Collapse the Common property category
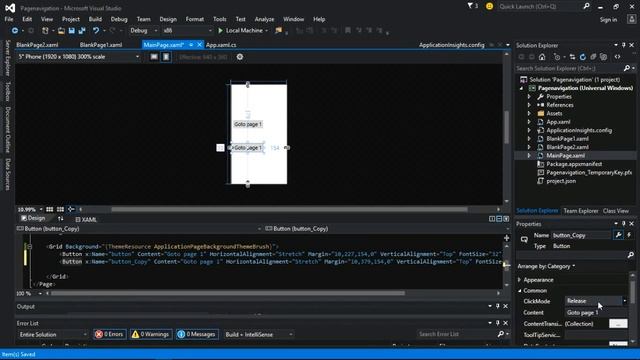The image size is (640, 360). pyautogui.click(x=520, y=291)
